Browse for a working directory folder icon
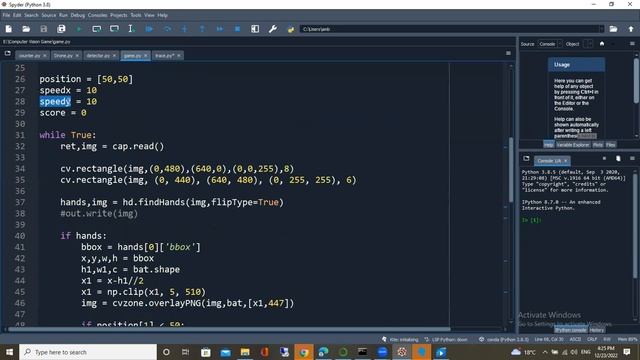Screen dimensions: 640x360 (x=613, y=29)
